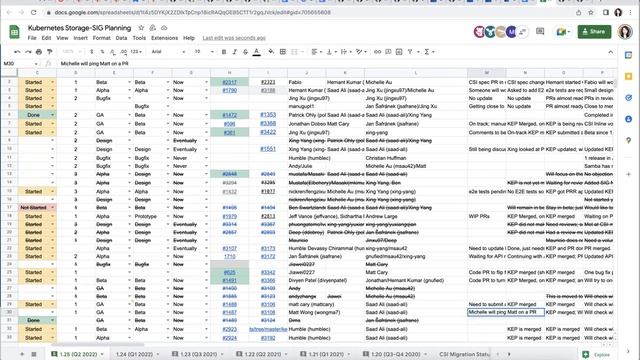The height and width of the screenshot is (360, 640).
Task: Print the spreadsheet using the printer icon
Action: point(39,52)
